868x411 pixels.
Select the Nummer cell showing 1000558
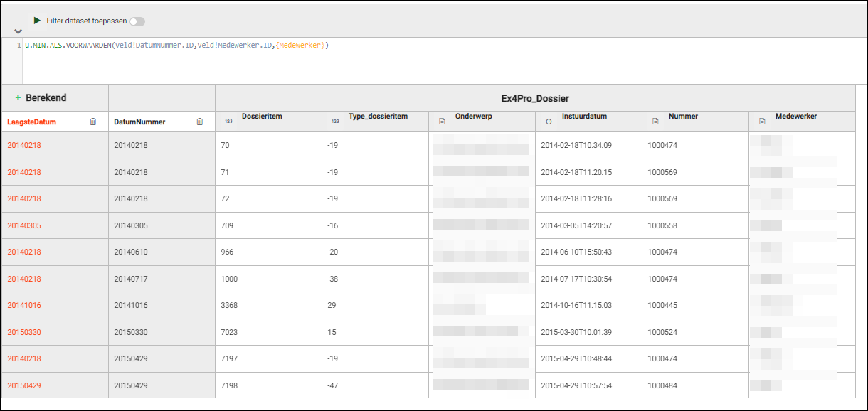click(x=662, y=225)
